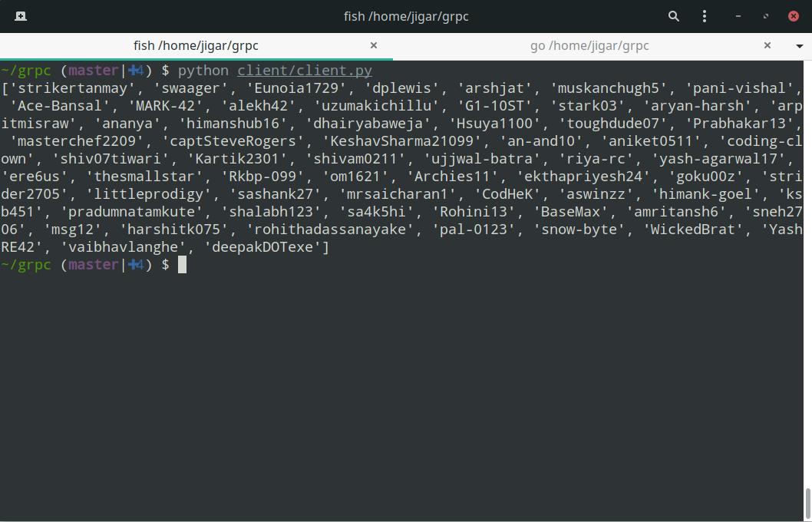
Task: Click the blue ⬆4 git push indicator
Action: point(135,70)
